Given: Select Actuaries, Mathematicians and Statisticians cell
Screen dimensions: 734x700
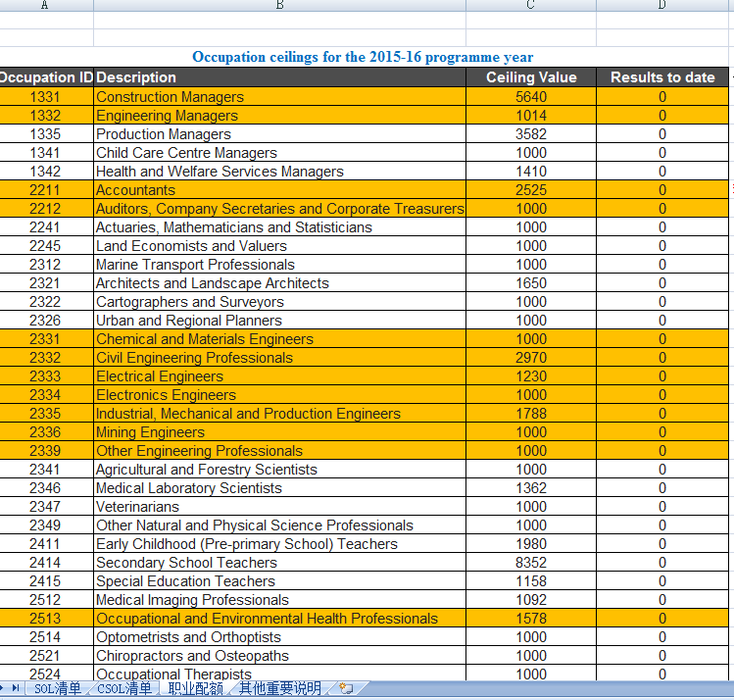Looking at the screenshot, I should tap(279, 227).
